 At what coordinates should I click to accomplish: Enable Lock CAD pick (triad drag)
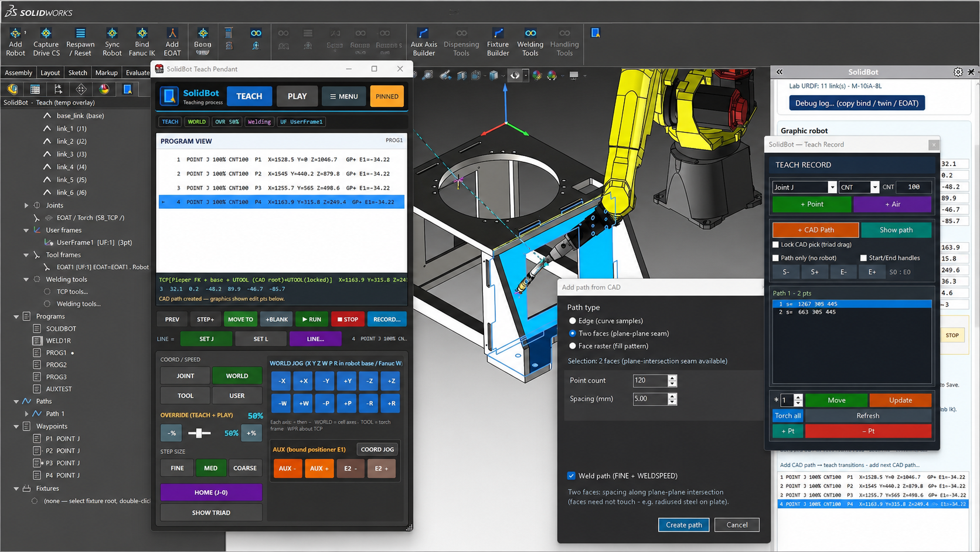[x=776, y=245]
